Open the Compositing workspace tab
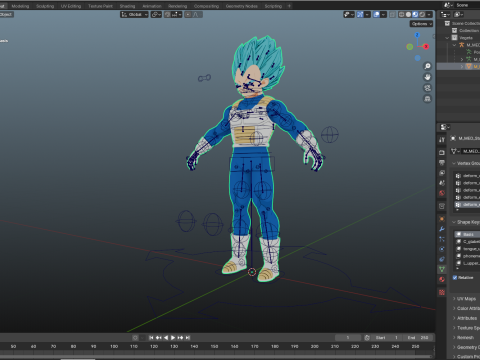The image size is (480, 360). pyautogui.click(x=206, y=6)
